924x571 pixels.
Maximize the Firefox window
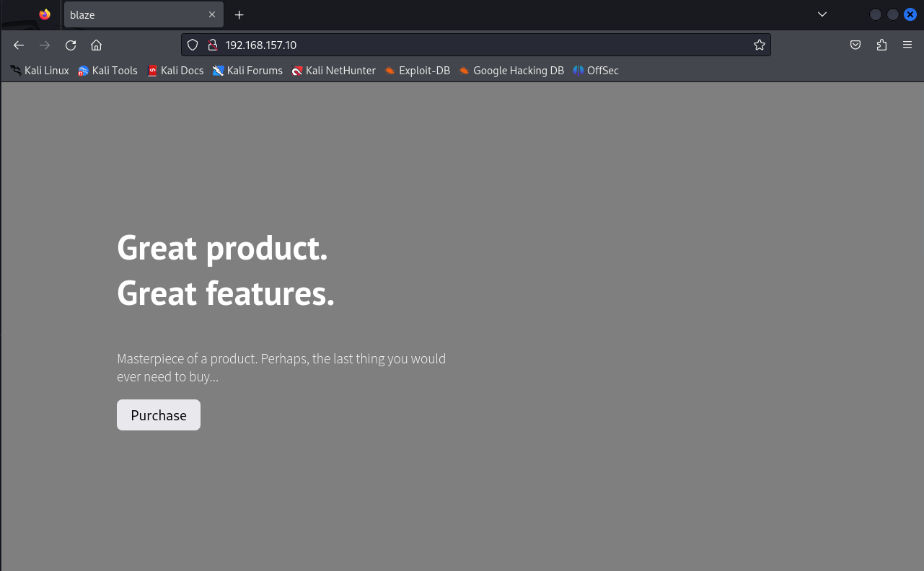coord(893,14)
